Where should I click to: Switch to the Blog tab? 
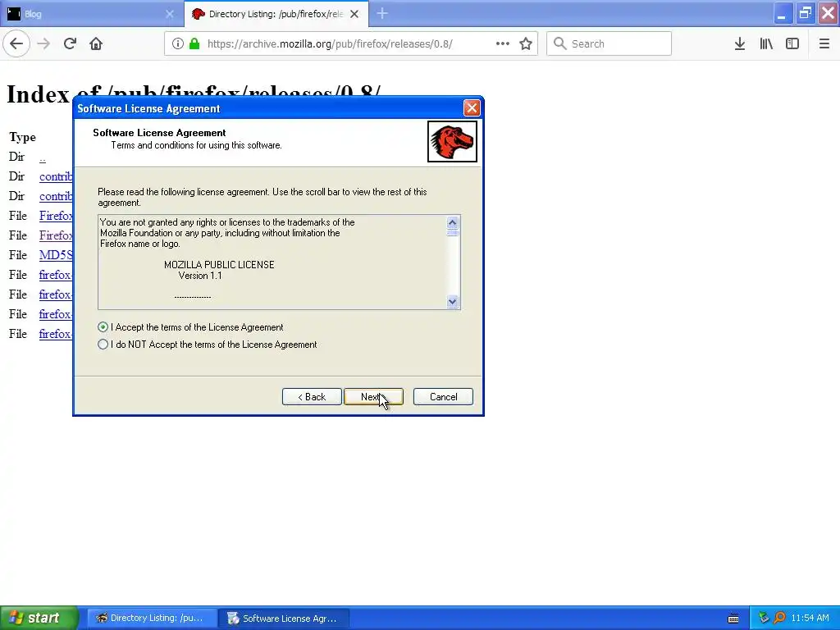[x=92, y=14]
